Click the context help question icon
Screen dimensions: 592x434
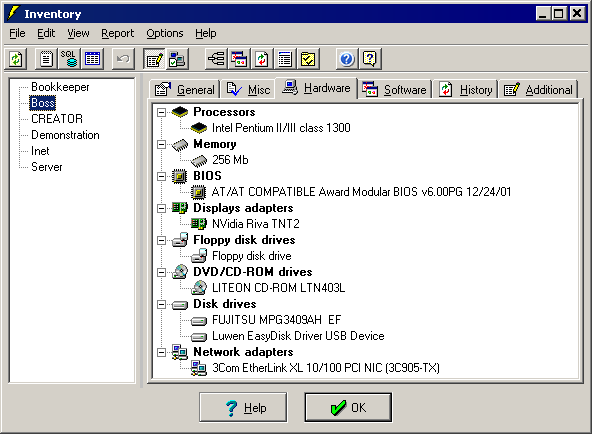tap(370, 59)
